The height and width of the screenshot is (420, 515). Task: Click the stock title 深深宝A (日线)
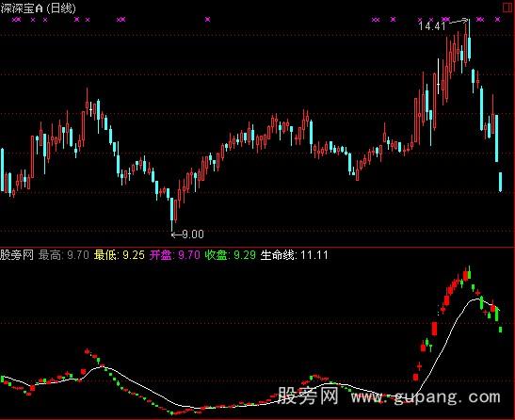38,8
